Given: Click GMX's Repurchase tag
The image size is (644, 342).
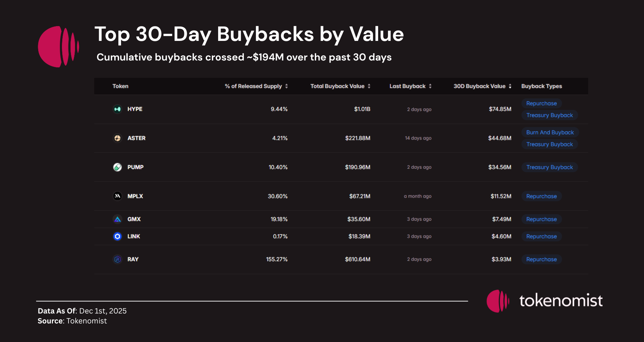Looking at the screenshot, I should 541,219.
